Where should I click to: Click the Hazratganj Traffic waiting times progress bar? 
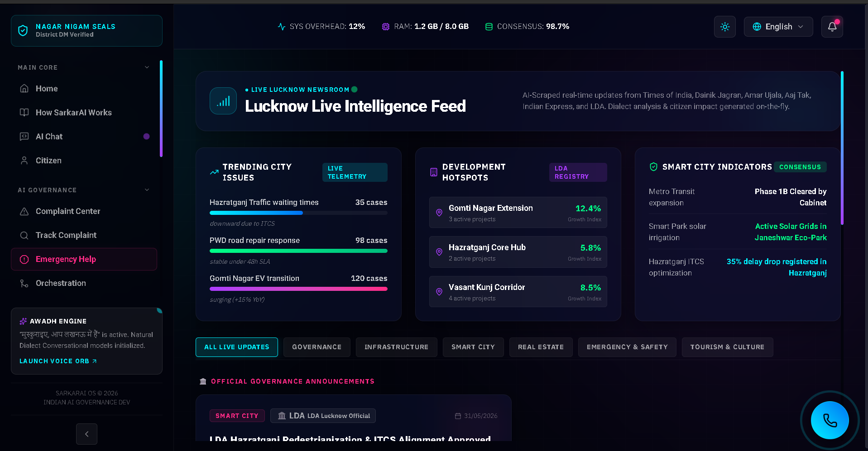pyautogui.click(x=298, y=213)
